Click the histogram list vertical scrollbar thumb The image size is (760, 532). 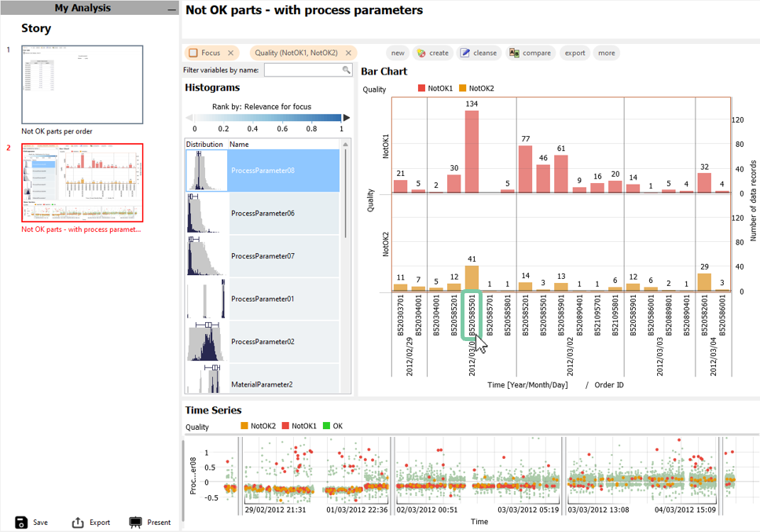point(346,194)
